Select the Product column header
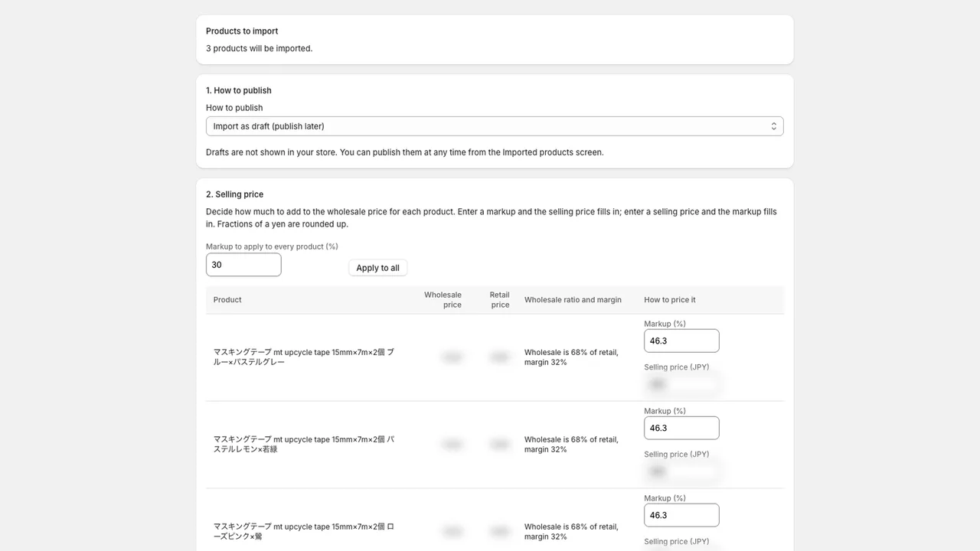This screenshot has height=551, width=980. pos(227,300)
